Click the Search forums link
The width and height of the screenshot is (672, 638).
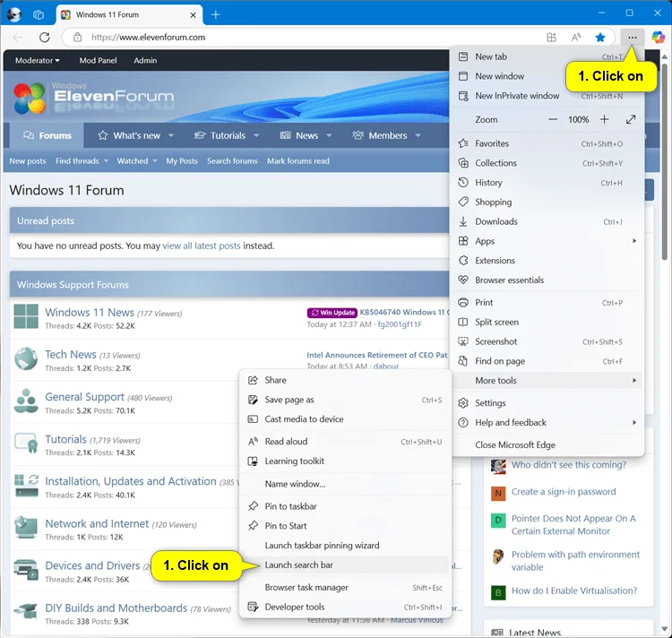click(232, 161)
